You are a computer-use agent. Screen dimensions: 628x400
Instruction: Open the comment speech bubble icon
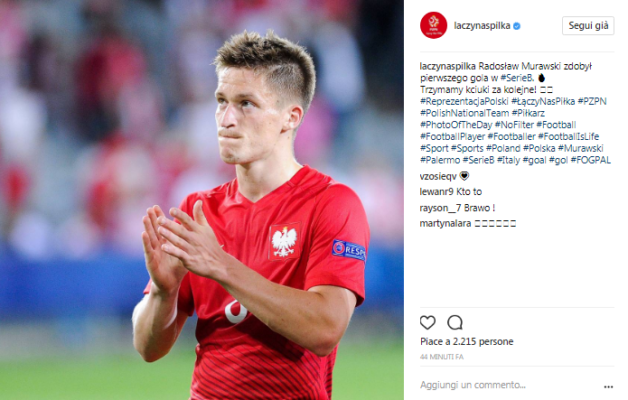point(455,322)
